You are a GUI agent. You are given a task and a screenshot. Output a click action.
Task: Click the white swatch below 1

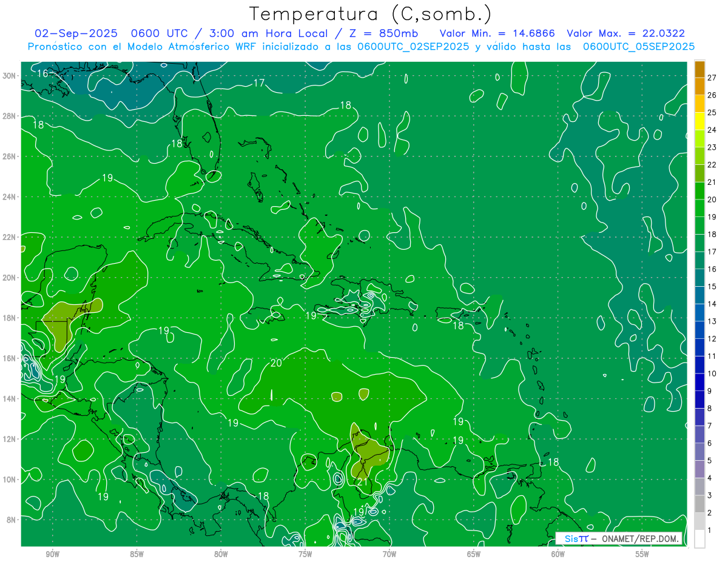click(x=699, y=539)
